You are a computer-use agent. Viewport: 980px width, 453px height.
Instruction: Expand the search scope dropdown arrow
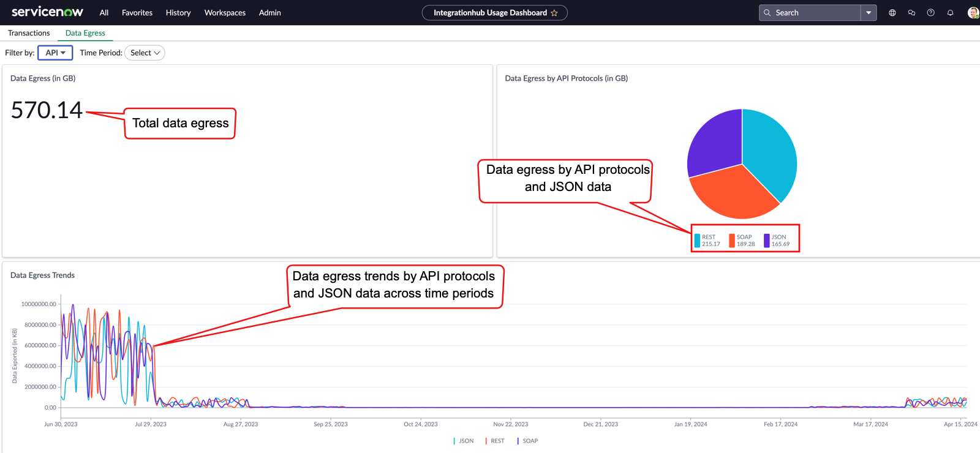pyautogui.click(x=869, y=13)
